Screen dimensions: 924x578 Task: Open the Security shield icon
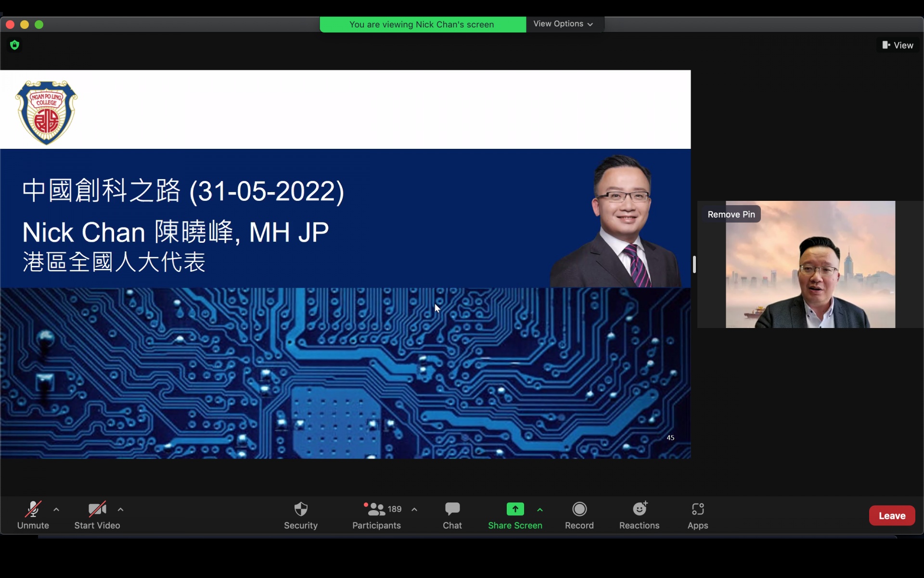coord(301,510)
